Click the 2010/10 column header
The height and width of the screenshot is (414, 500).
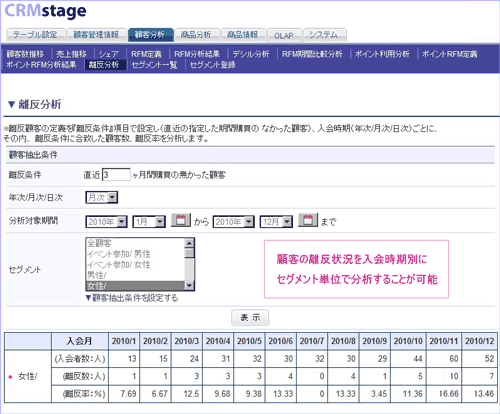coord(408,341)
